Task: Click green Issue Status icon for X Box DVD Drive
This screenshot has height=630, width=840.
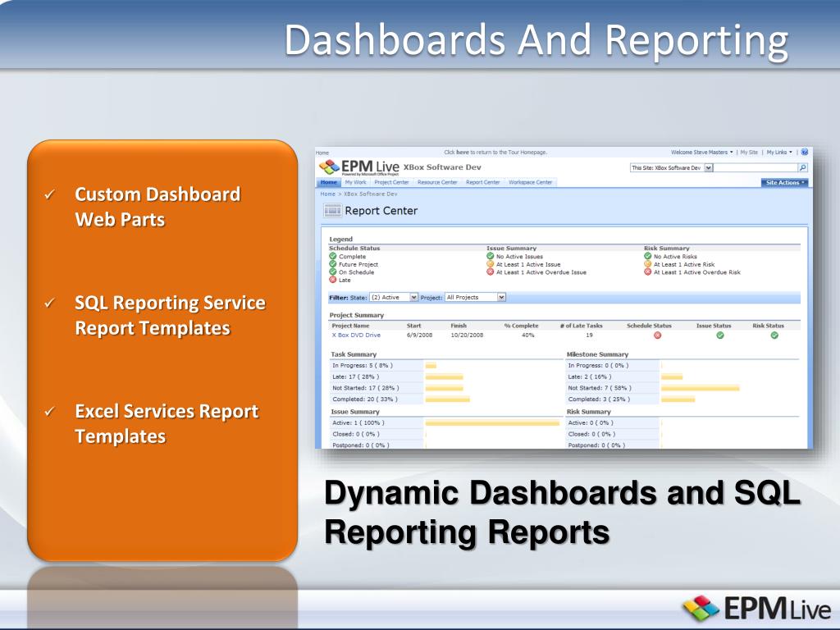Action: click(720, 336)
